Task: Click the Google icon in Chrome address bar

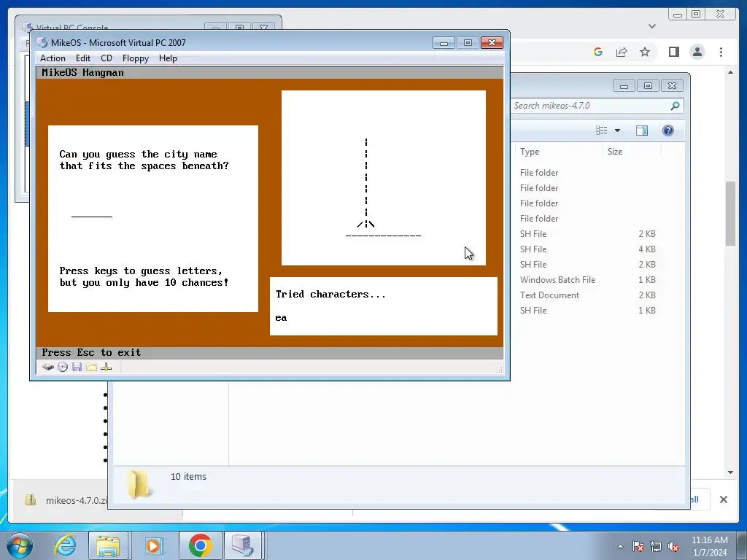Action: (x=598, y=52)
